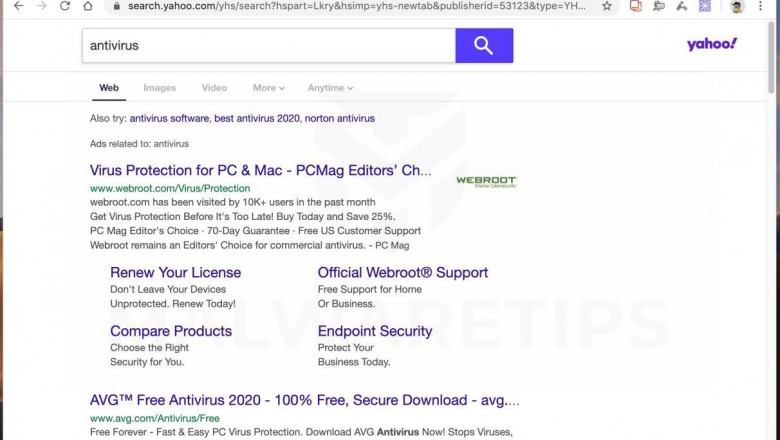Bookmark this page with the star icon
The height and width of the screenshot is (440, 780).
click(607, 6)
